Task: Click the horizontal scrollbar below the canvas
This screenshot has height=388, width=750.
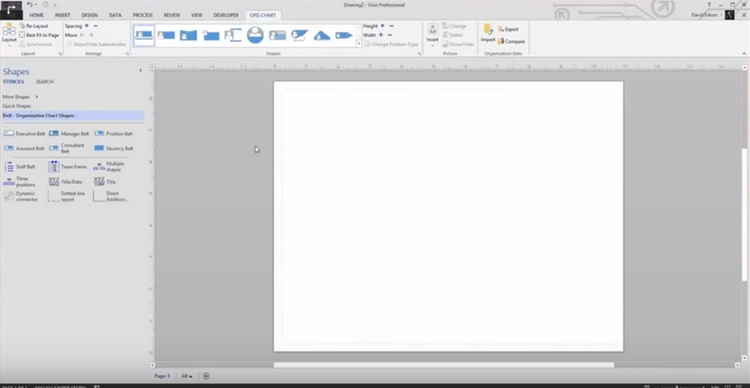Action: (444, 365)
